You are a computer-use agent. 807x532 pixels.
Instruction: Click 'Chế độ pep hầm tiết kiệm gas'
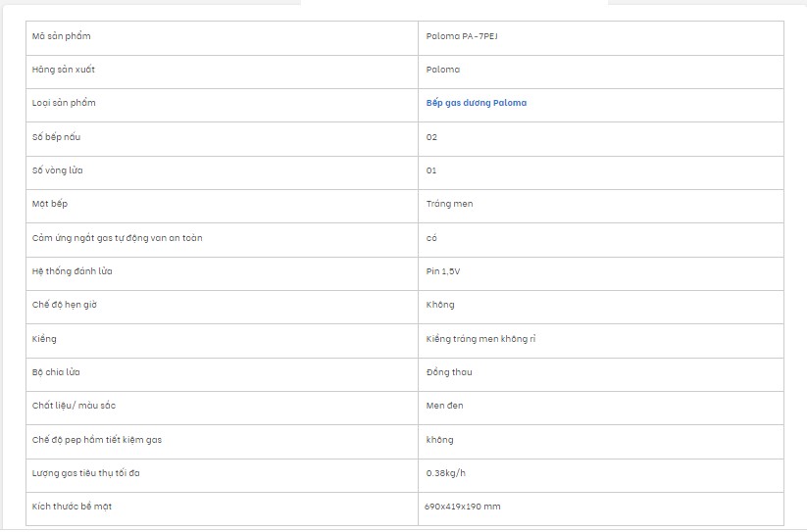[97, 440]
